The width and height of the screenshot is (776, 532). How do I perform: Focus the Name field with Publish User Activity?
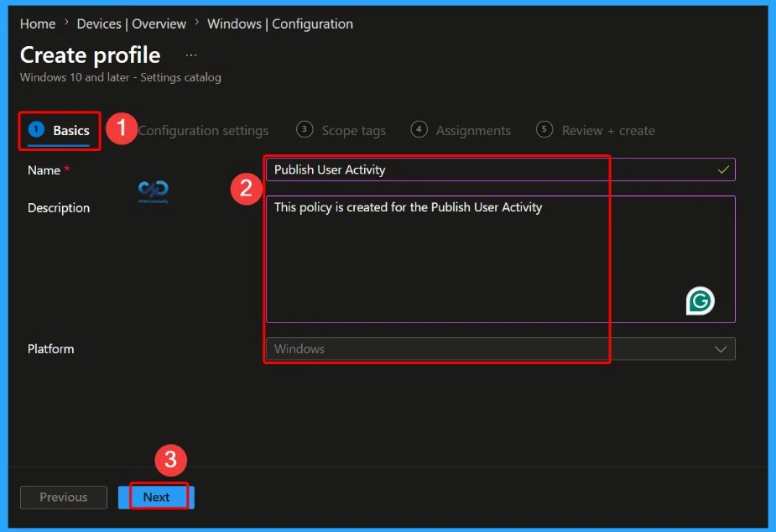click(x=501, y=170)
